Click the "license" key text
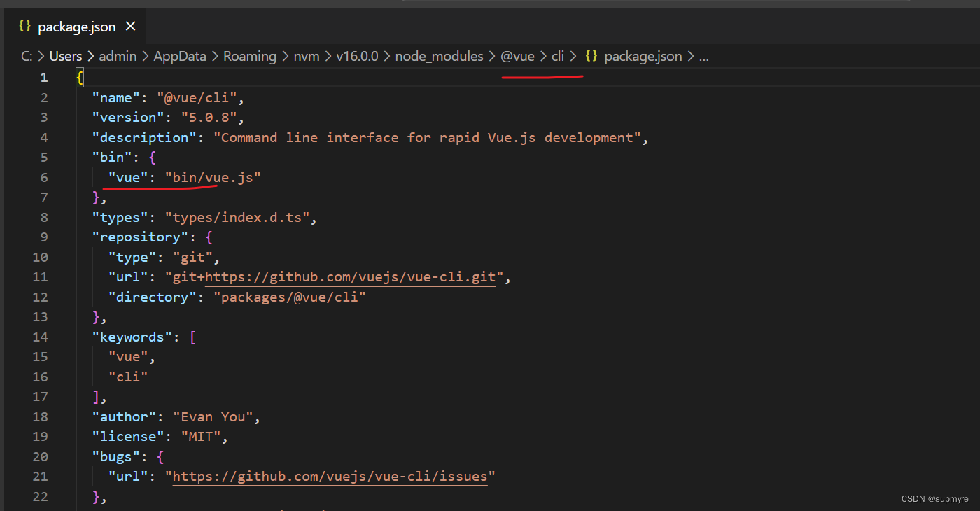Screen dimensions: 980x511 tap(128, 437)
